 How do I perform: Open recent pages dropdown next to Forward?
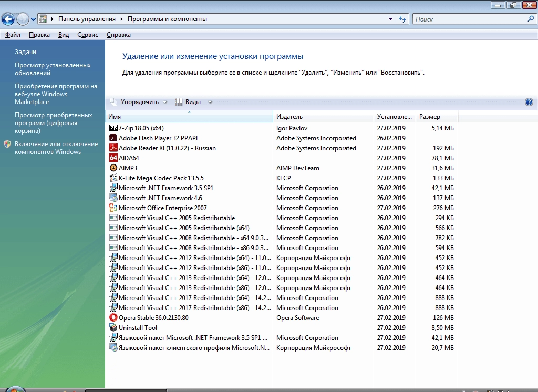point(33,19)
